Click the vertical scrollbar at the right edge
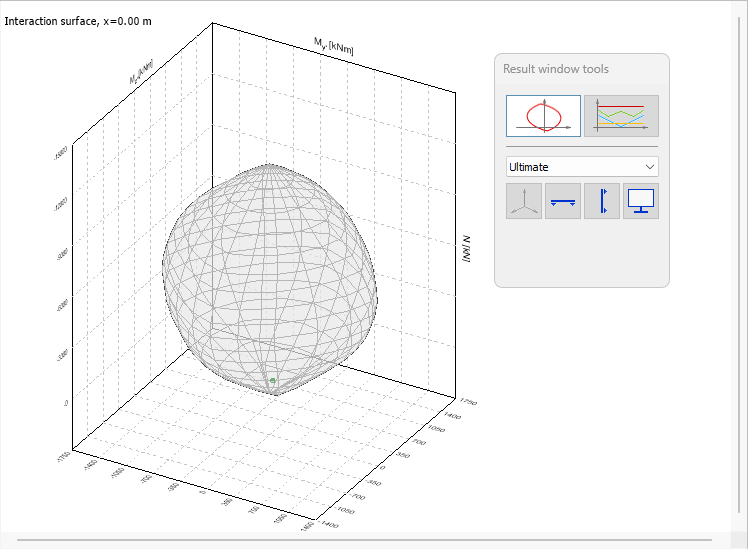The height and width of the screenshot is (549, 748). pyautogui.click(x=739, y=267)
